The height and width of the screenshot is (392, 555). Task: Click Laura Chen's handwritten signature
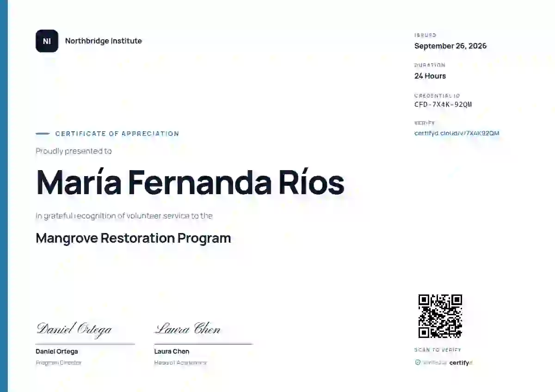click(187, 329)
